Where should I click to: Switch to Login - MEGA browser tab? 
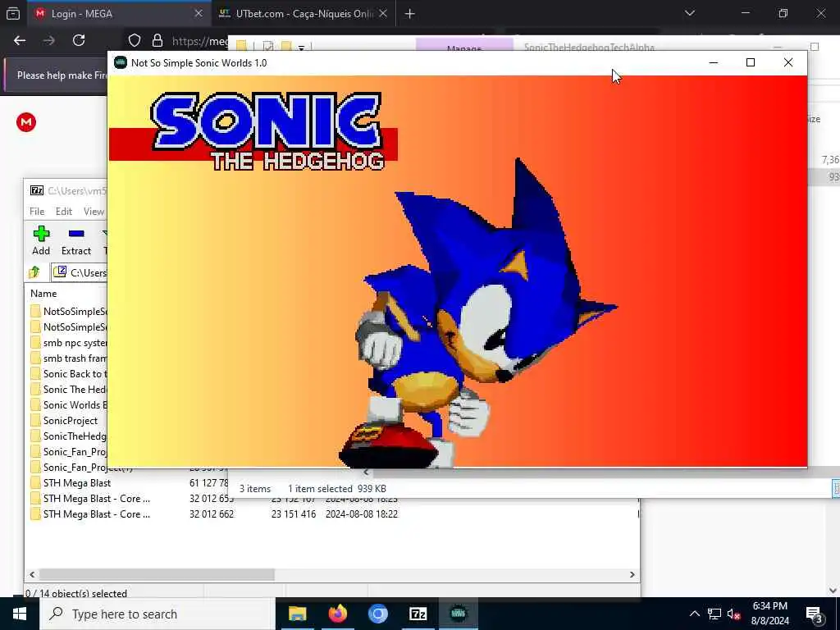[x=118, y=14]
